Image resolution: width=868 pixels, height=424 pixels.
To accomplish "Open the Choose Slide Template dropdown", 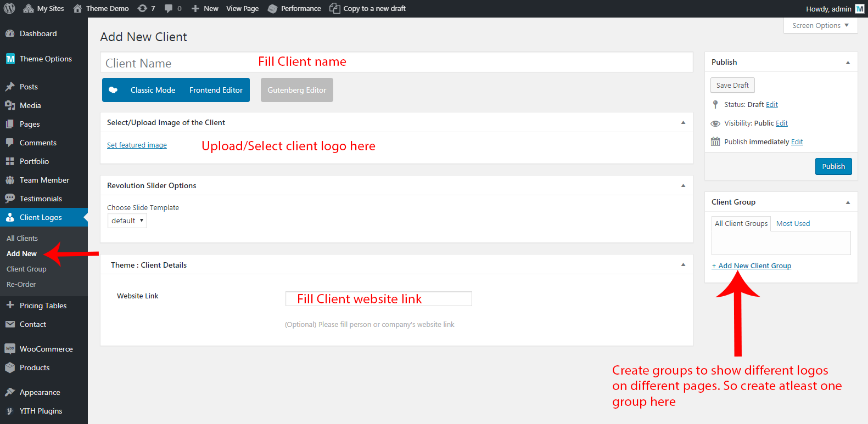I will click(127, 221).
